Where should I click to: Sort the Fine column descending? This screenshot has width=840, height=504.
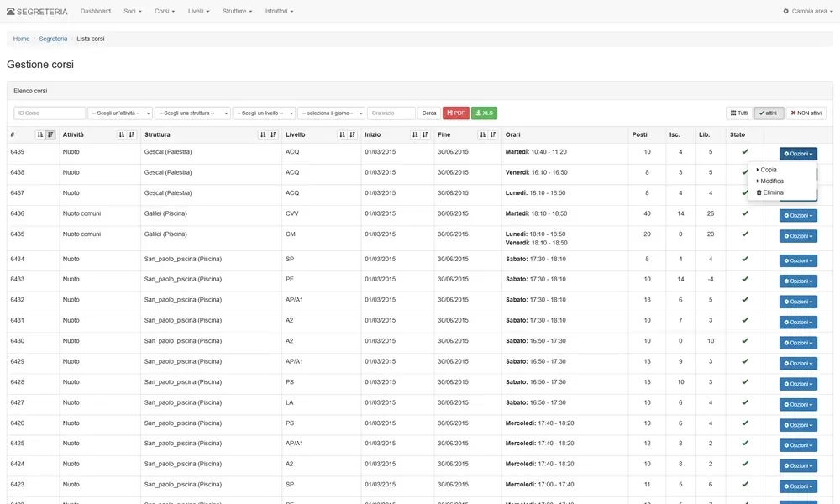pos(493,135)
